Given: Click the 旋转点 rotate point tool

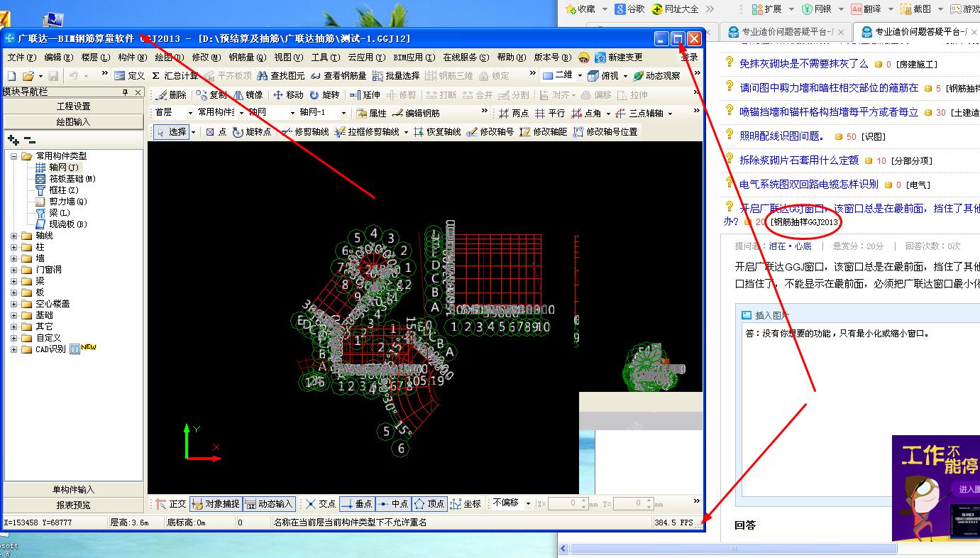Looking at the screenshot, I should tap(252, 131).
